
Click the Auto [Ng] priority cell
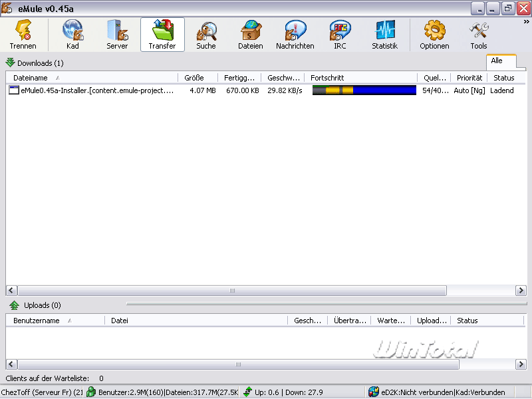click(x=469, y=90)
